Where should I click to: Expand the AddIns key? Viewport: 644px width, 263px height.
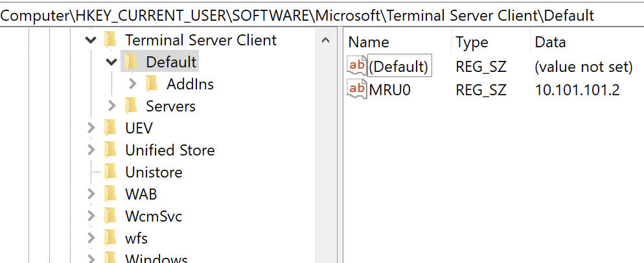132,84
